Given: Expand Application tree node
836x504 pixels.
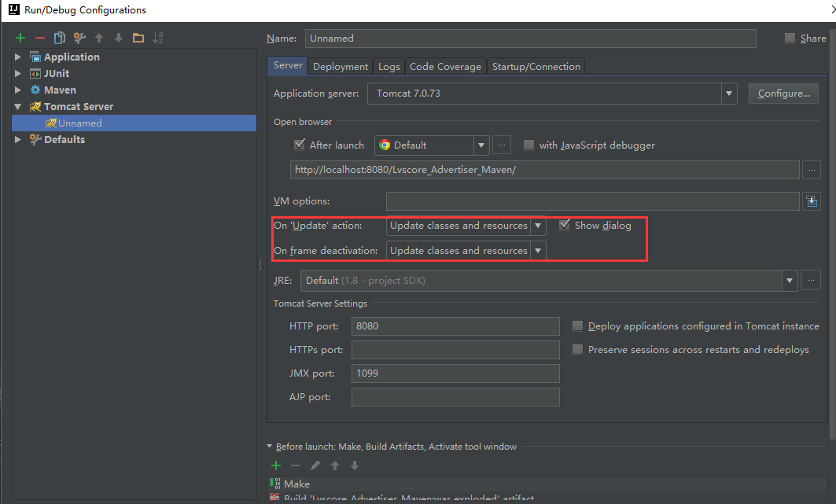Looking at the screenshot, I should point(17,57).
